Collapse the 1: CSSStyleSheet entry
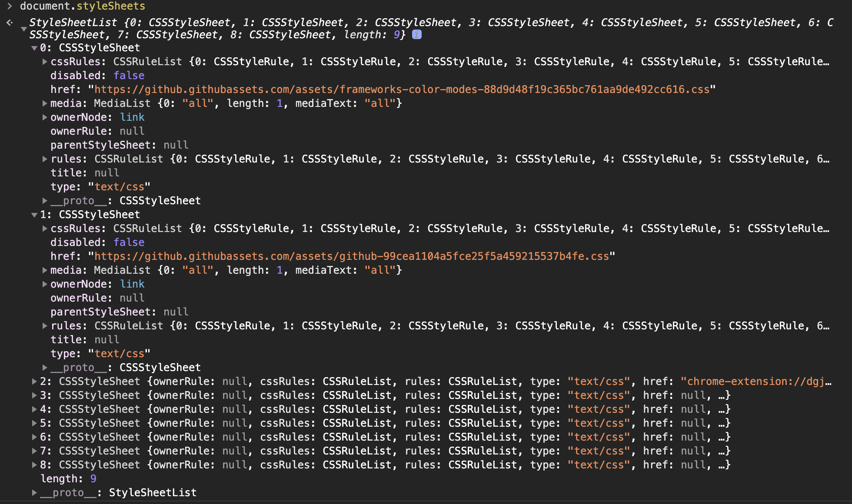Screen dimensions: 852x504 [x=34, y=215]
